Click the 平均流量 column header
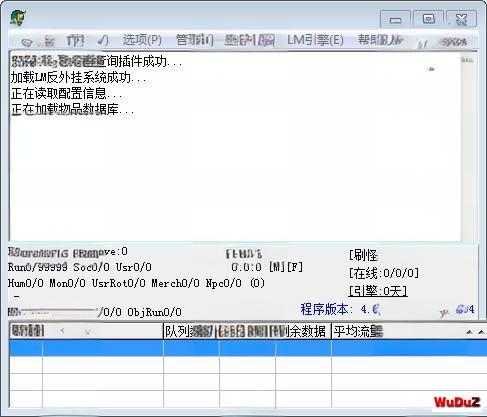487x417 pixels. pos(358,331)
